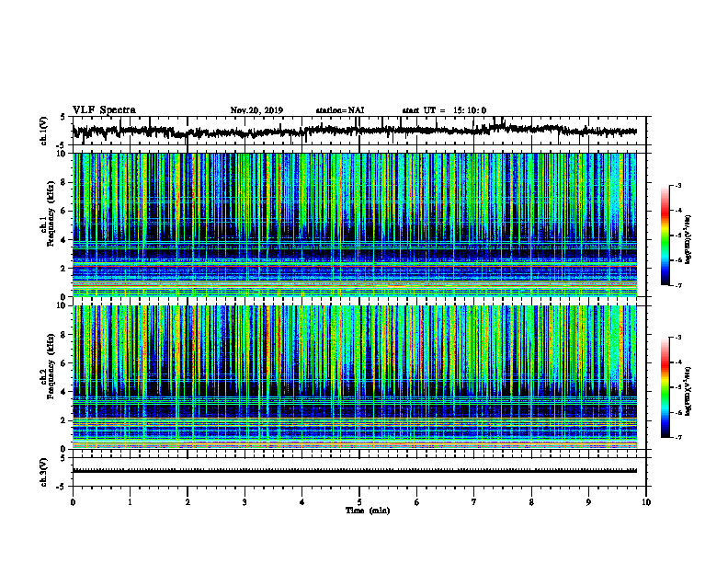Click the time axis tick label "9"
The width and height of the screenshot is (728, 563).
tap(588, 502)
